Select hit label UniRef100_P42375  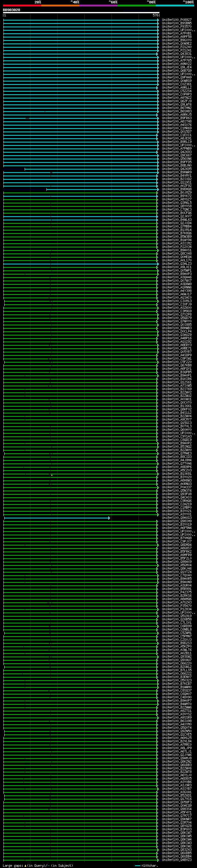tap(176, 592)
